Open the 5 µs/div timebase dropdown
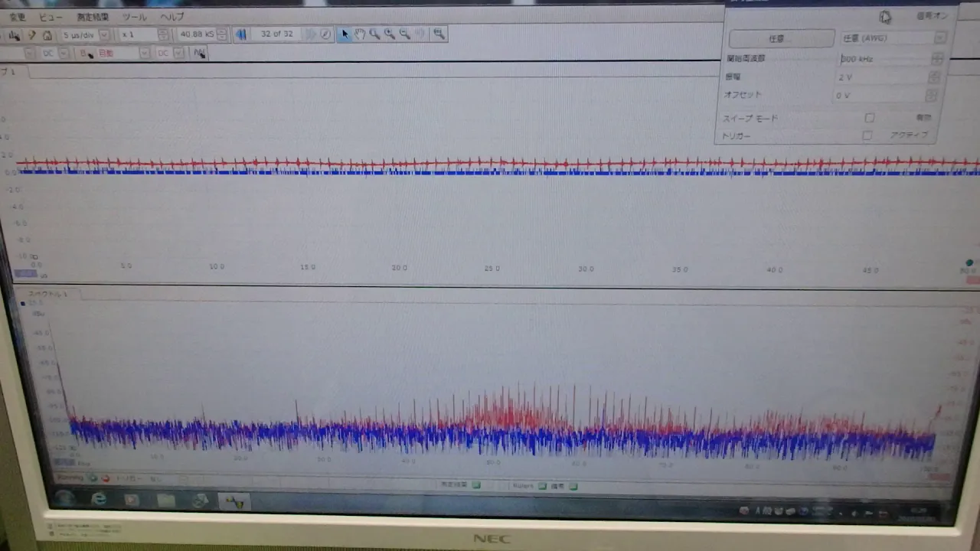Viewport: 980px width, 551px height. (104, 35)
